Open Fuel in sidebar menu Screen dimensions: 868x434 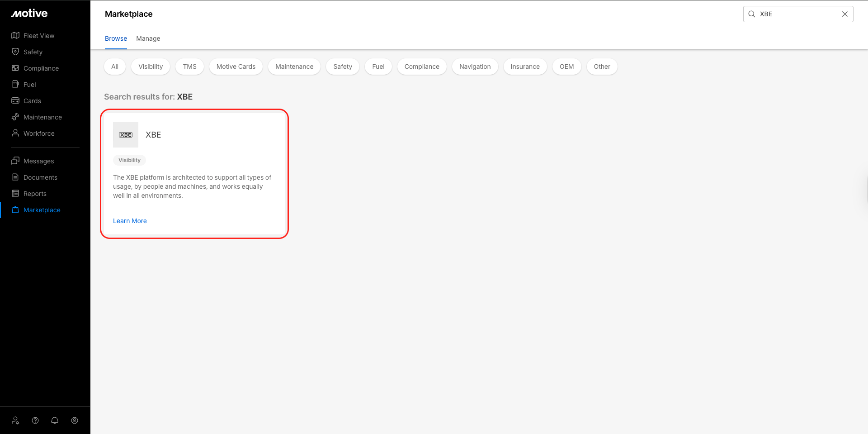30,85
